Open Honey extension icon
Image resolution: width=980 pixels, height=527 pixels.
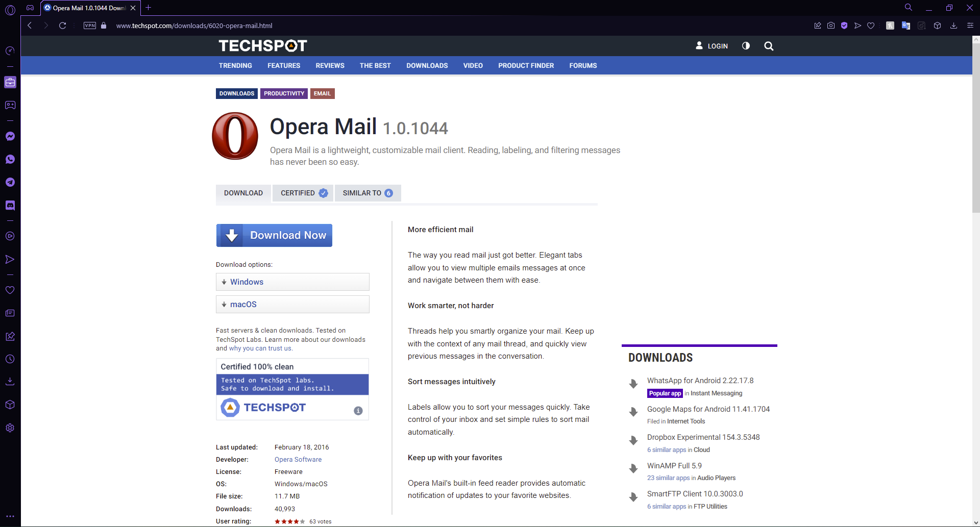coord(890,26)
